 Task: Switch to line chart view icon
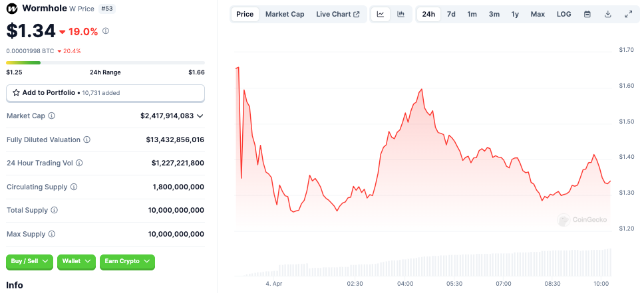point(381,15)
